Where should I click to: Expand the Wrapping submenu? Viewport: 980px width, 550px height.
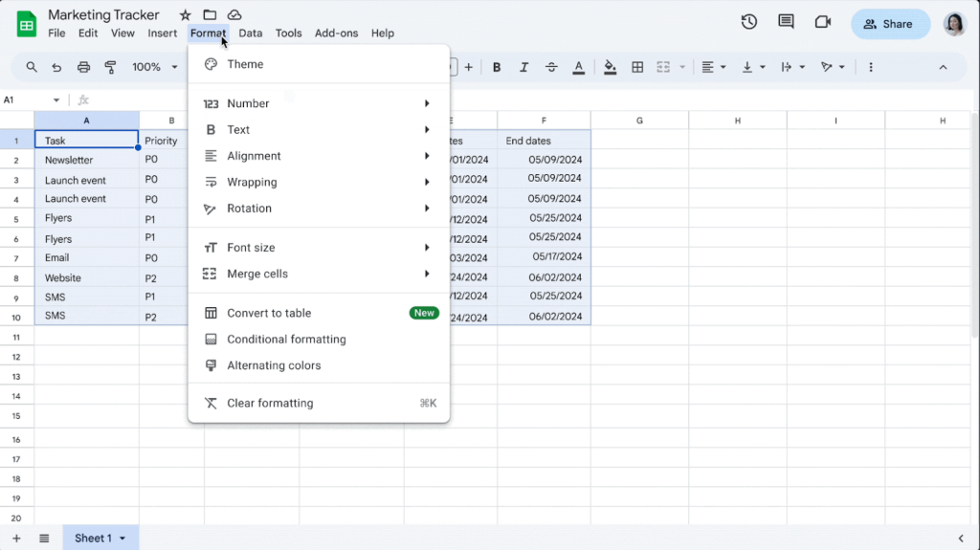click(x=319, y=182)
